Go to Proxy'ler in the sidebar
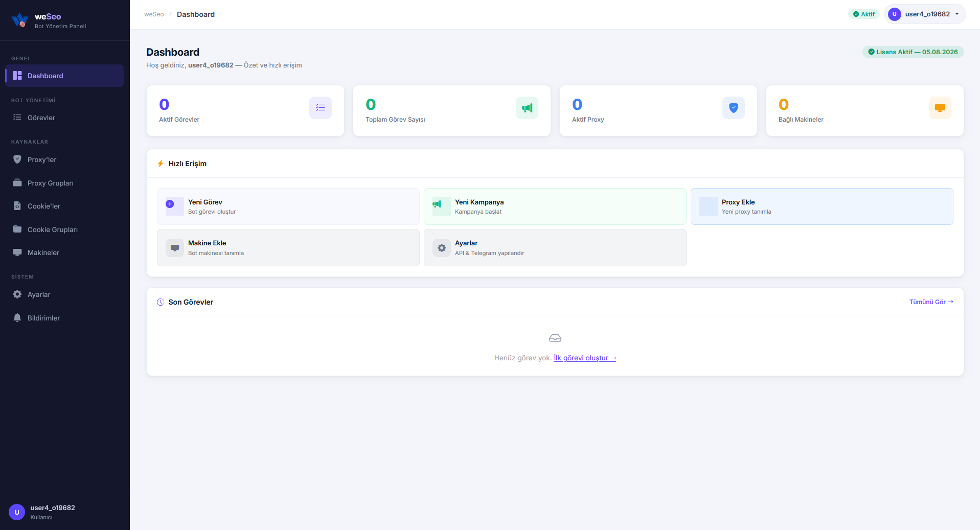This screenshot has width=980, height=530. [x=64, y=159]
